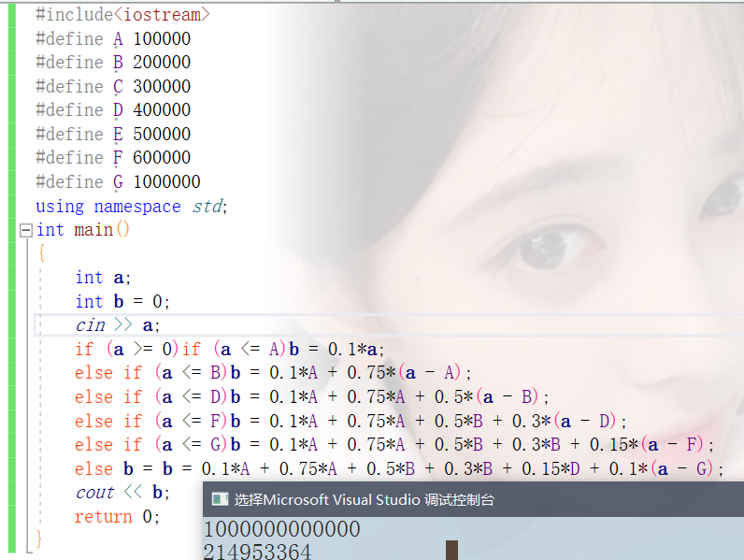Click the return 0 statement
The height and width of the screenshot is (560, 744).
[x=118, y=516]
